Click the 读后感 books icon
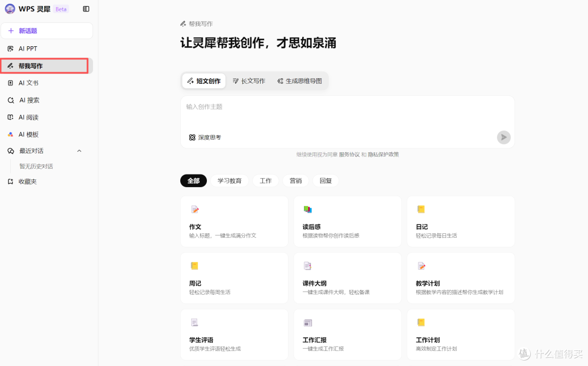588x366 pixels. [x=308, y=209]
